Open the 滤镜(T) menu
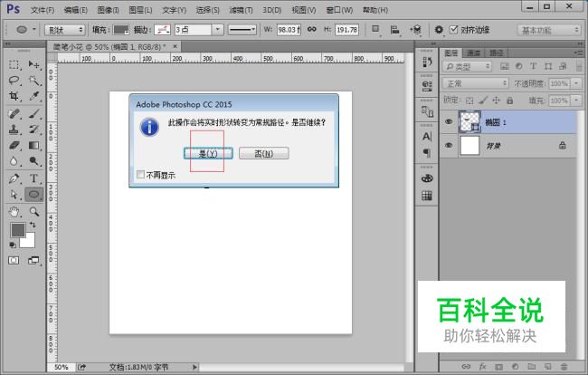The image size is (588, 375). pos(241,10)
